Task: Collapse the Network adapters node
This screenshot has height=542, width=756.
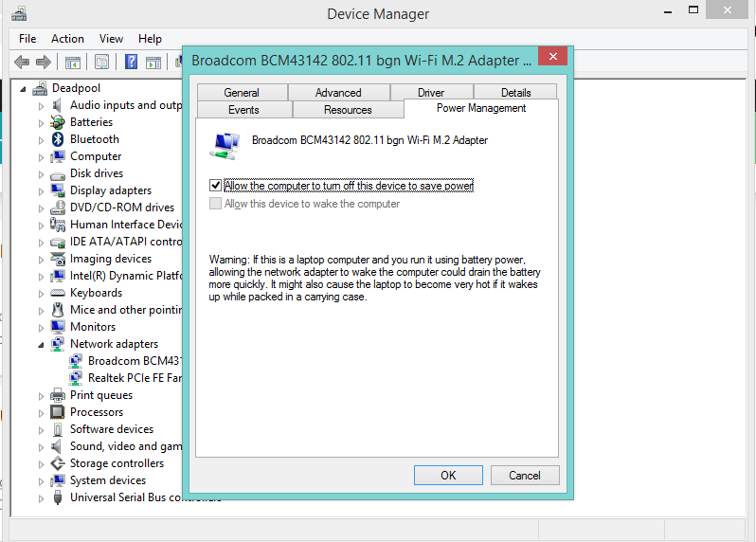Action: pyautogui.click(x=41, y=345)
